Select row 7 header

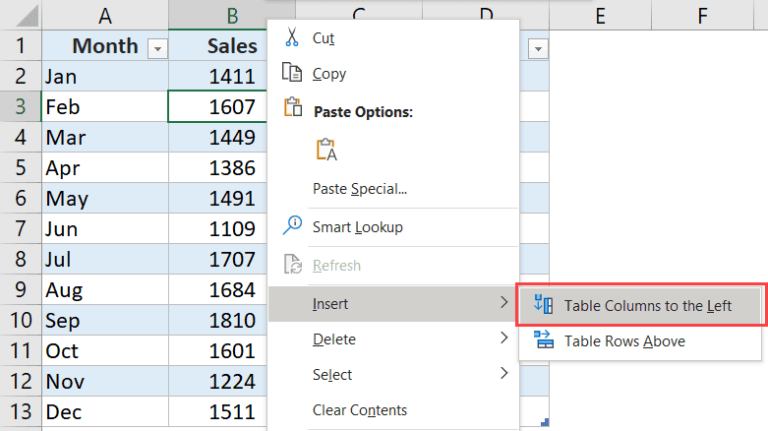pyautogui.click(x=20, y=228)
